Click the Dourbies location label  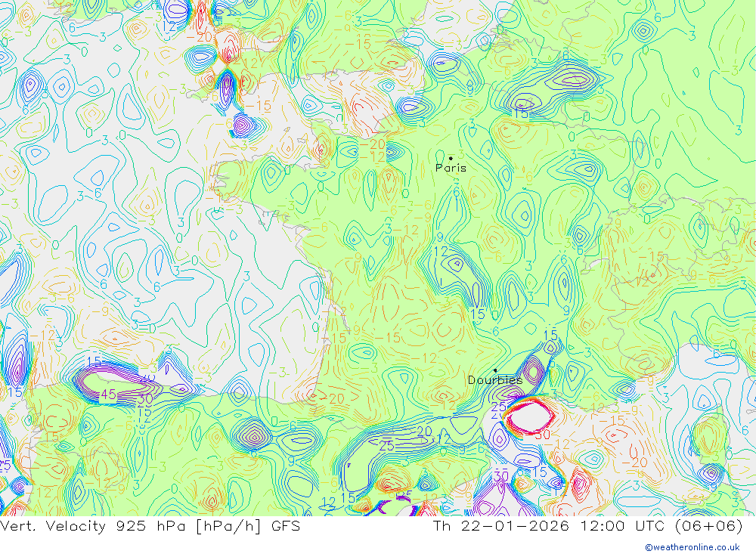click(495, 380)
